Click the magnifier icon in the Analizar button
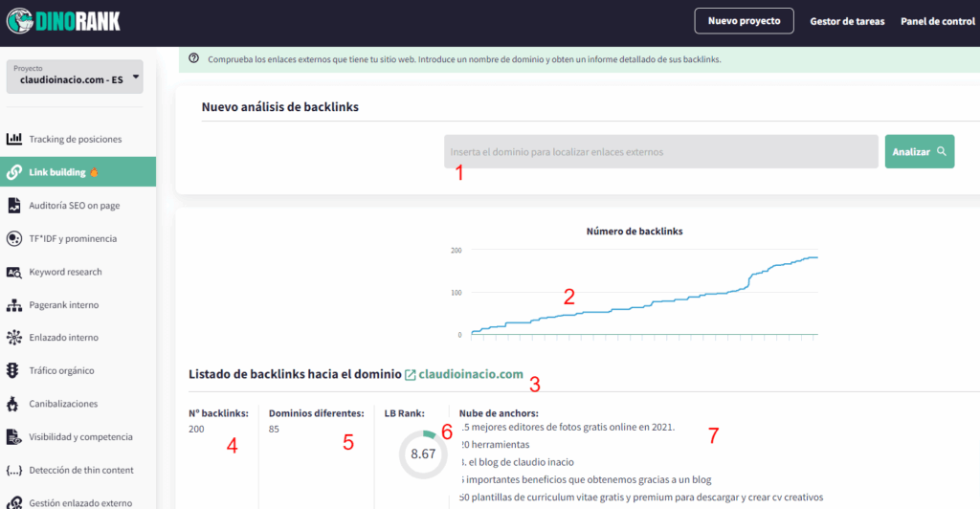This screenshot has height=509, width=980. click(x=942, y=151)
